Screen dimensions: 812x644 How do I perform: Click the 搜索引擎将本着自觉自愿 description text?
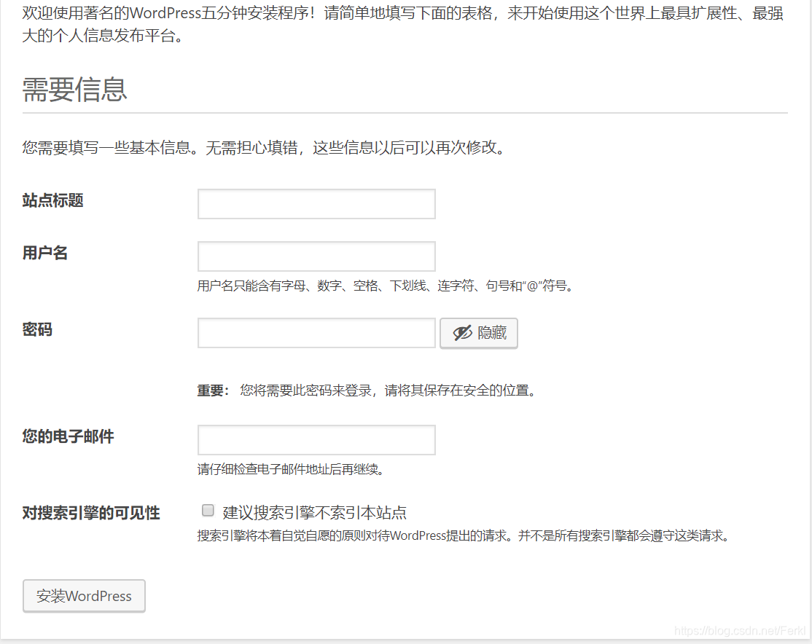[x=464, y=535]
